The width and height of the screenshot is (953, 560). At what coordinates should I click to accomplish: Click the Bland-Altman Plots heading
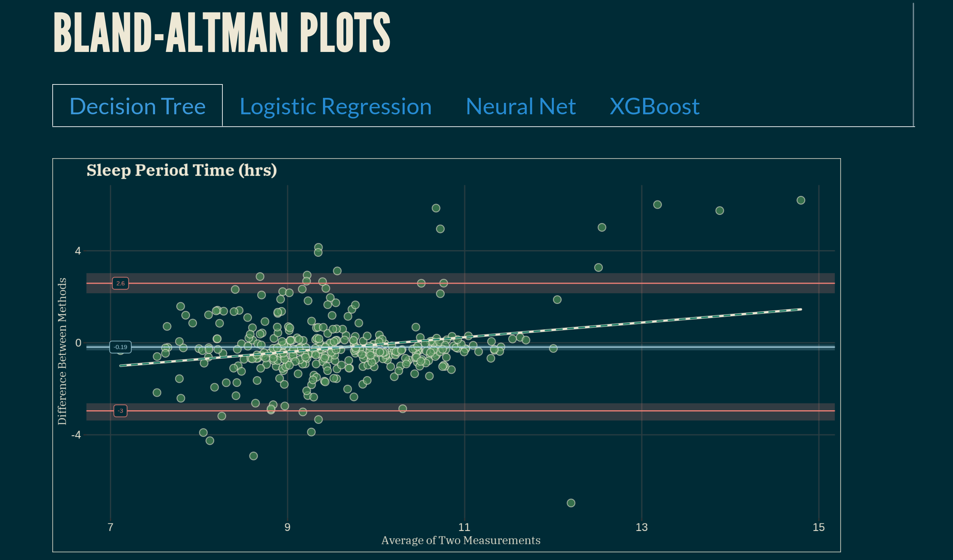pos(222,33)
